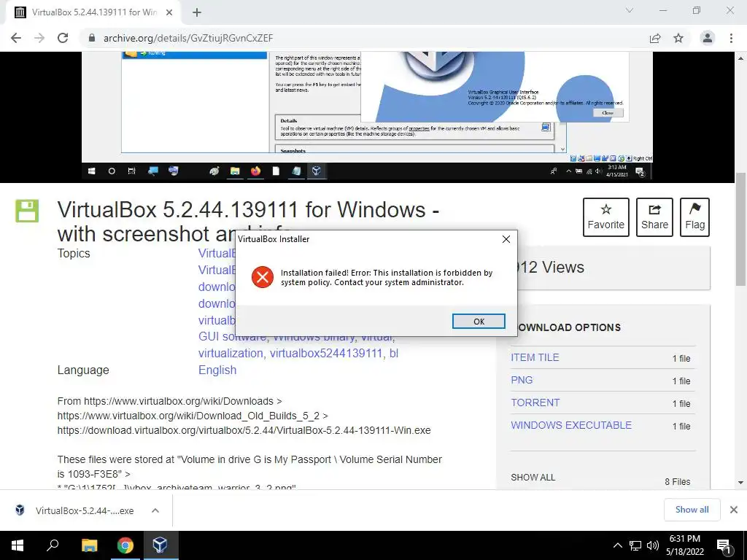
Task: Select the VirtualBox 5.2.44 browser tab
Action: click(x=93, y=13)
